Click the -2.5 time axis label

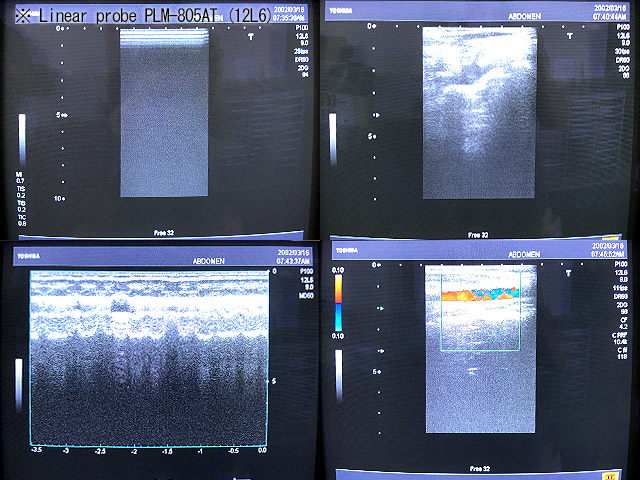100,451
